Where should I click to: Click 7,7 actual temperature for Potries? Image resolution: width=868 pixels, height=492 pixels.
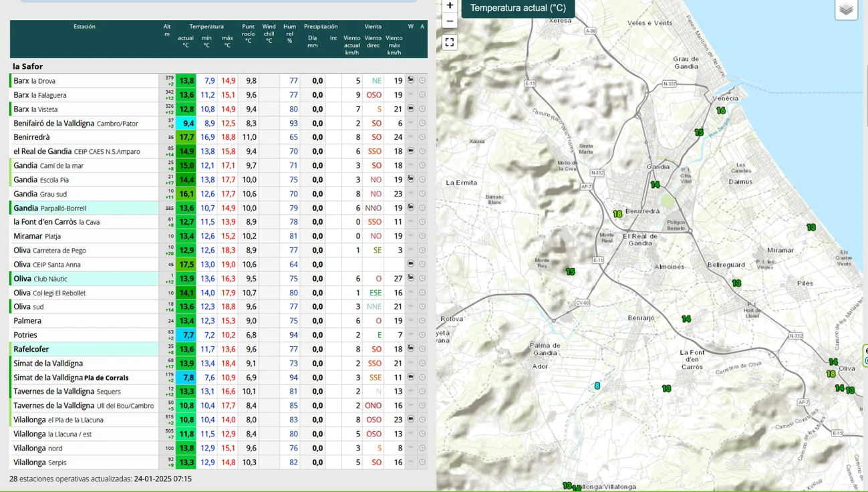[186, 335]
